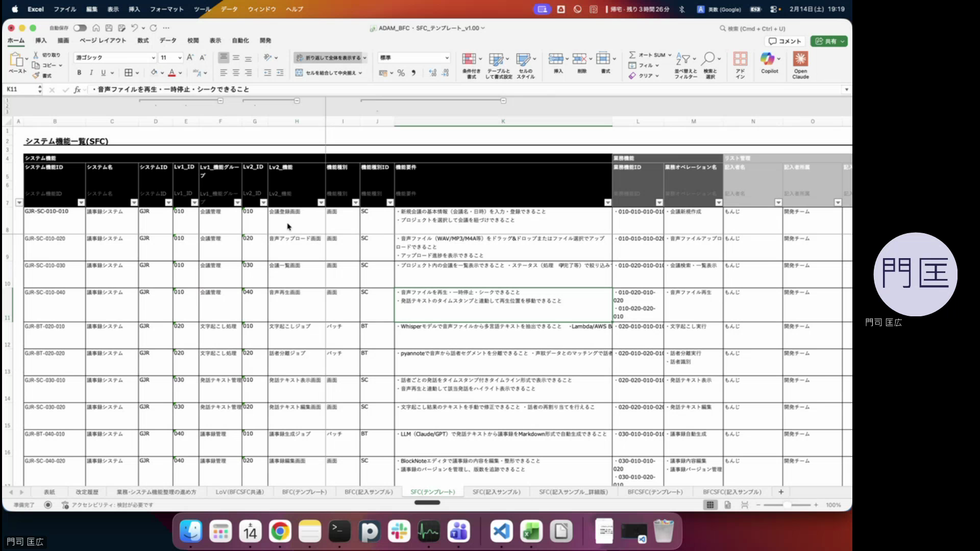
Task: Open Visual Studio Code from the Dock
Action: coord(501,532)
